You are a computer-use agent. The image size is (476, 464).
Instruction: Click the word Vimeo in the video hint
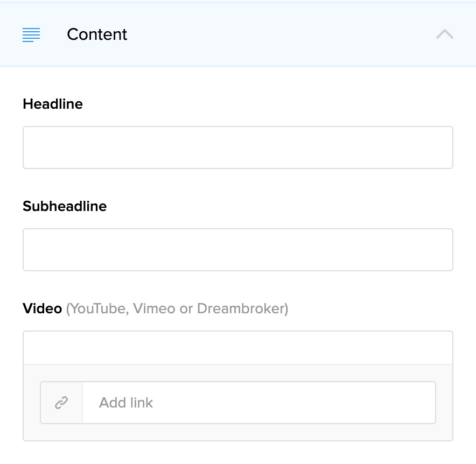[154, 308]
